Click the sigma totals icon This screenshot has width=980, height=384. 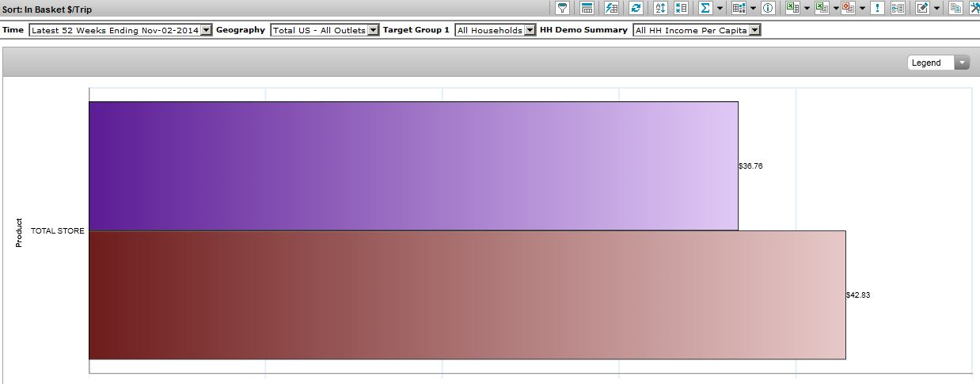(x=705, y=8)
